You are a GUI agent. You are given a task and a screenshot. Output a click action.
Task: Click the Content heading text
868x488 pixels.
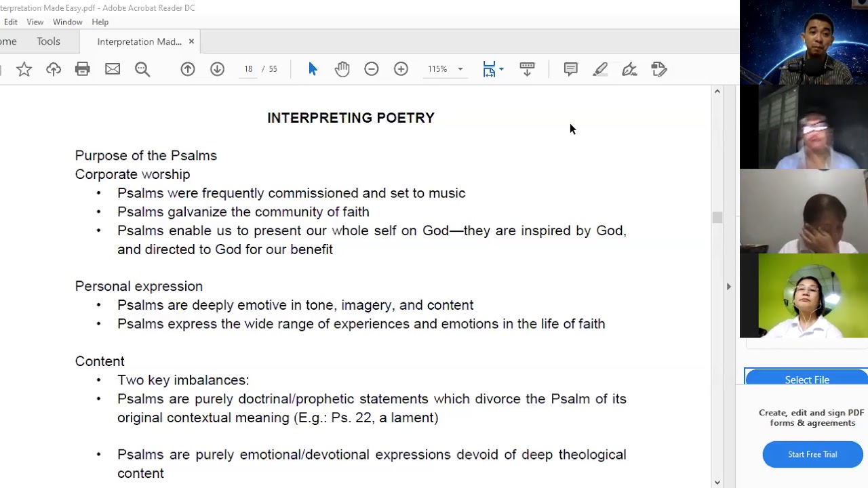[100, 361]
